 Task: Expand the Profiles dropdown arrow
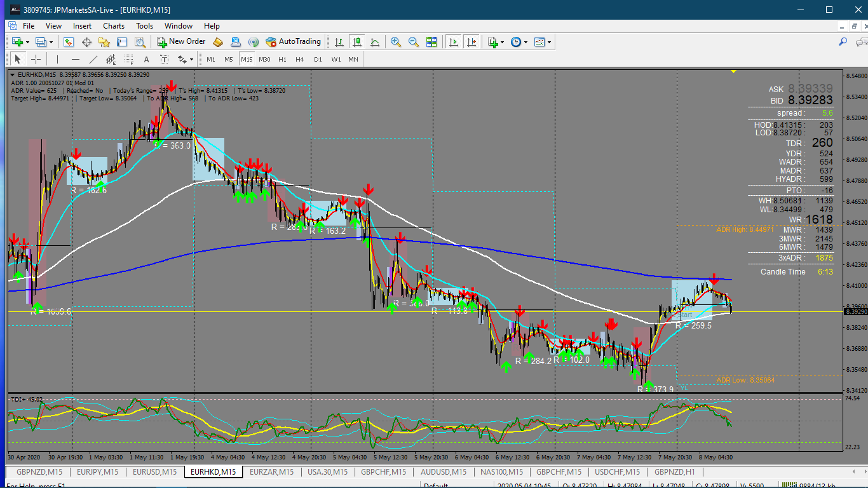pos(51,42)
